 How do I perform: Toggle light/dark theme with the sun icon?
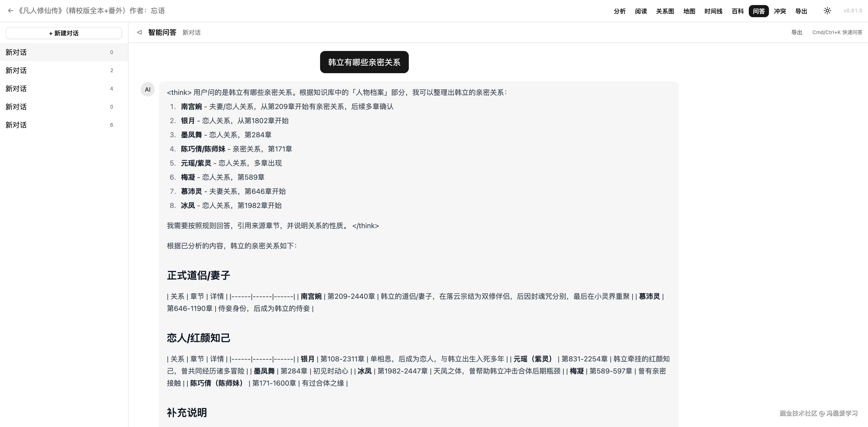(x=827, y=10)
